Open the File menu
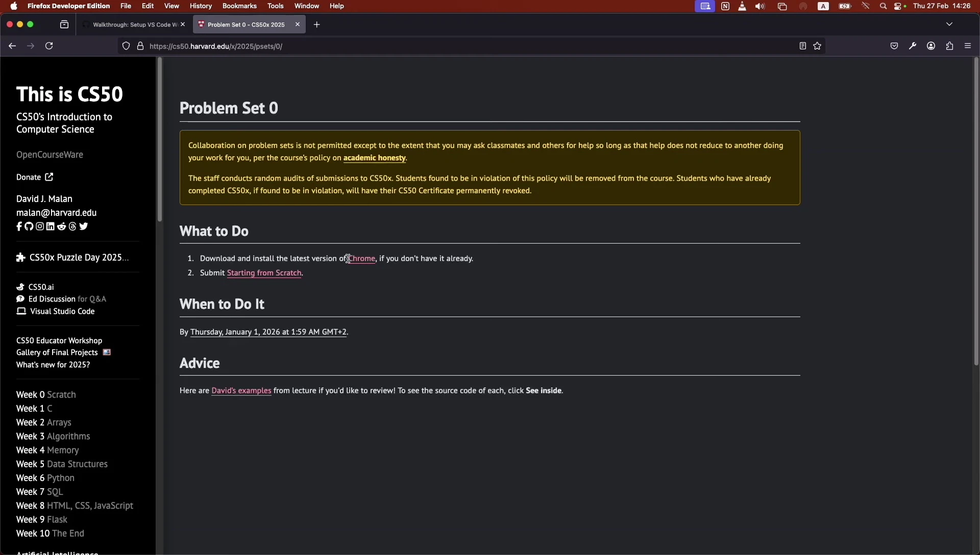This screenshot has height=555, width=980. tap(126, 6)
